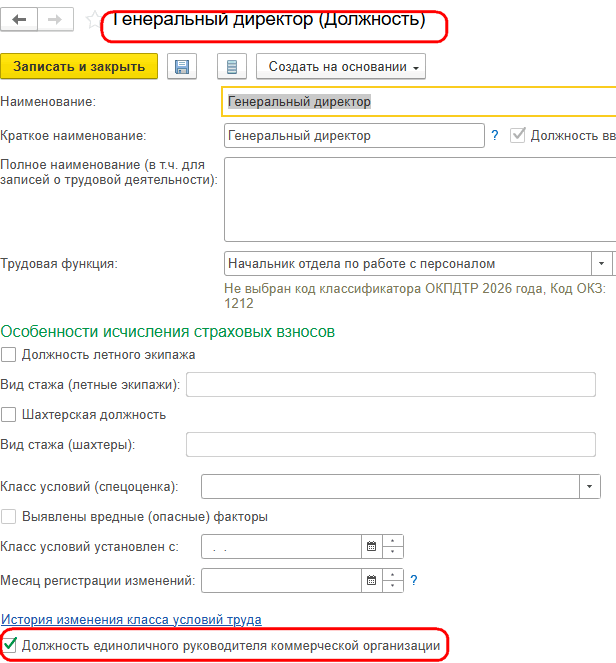
Task: Click the Трудовая функция field
Action: point(408,263)
